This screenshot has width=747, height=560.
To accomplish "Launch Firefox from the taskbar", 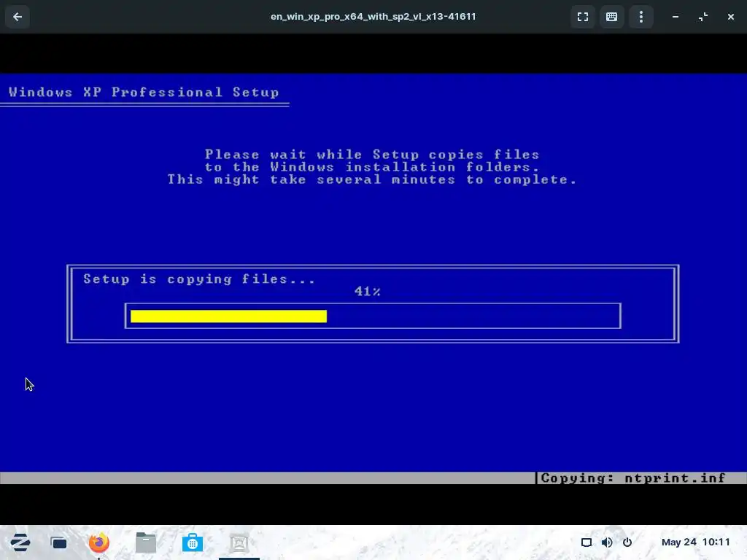I will (x=99, y=542).
